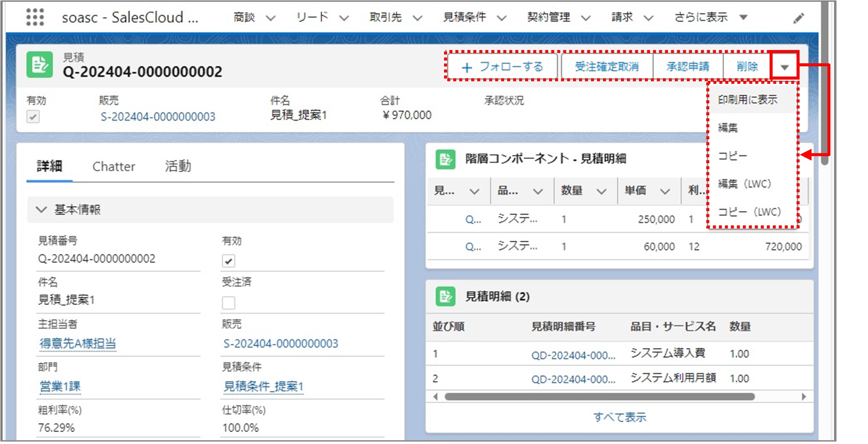Open the 商談 tab dropdown chevron
868x444 pixels.
270,18
